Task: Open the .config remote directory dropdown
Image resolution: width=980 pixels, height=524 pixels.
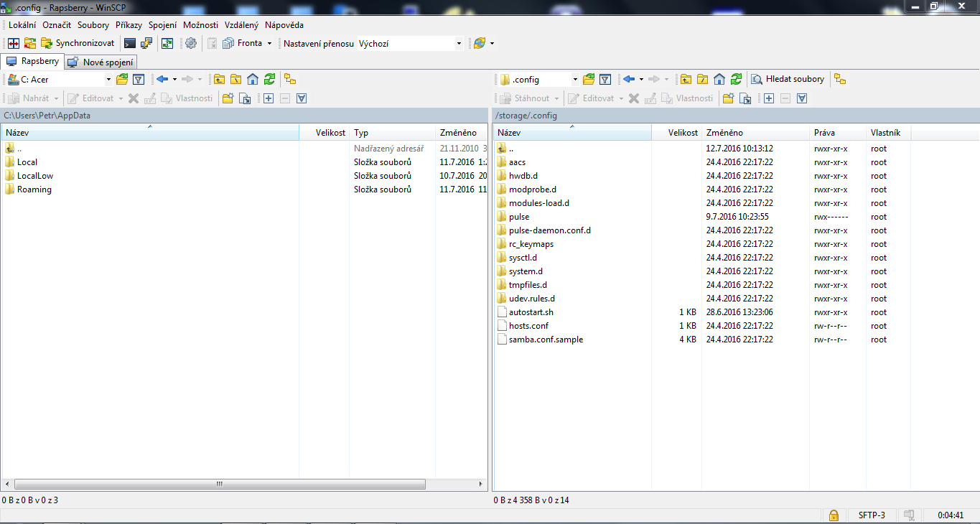Action: pos(574,80)
